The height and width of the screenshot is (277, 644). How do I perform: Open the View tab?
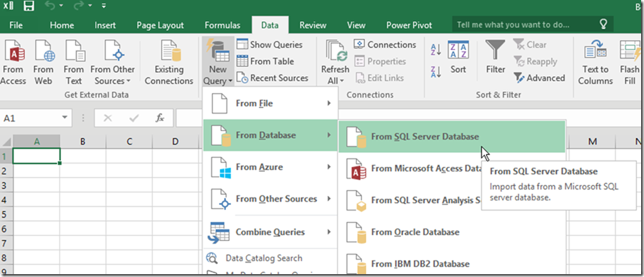pos(356,25)
